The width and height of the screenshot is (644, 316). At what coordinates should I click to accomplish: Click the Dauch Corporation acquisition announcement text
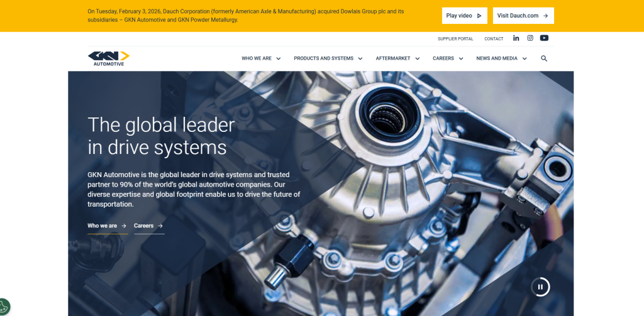click(x=246, y=16)
